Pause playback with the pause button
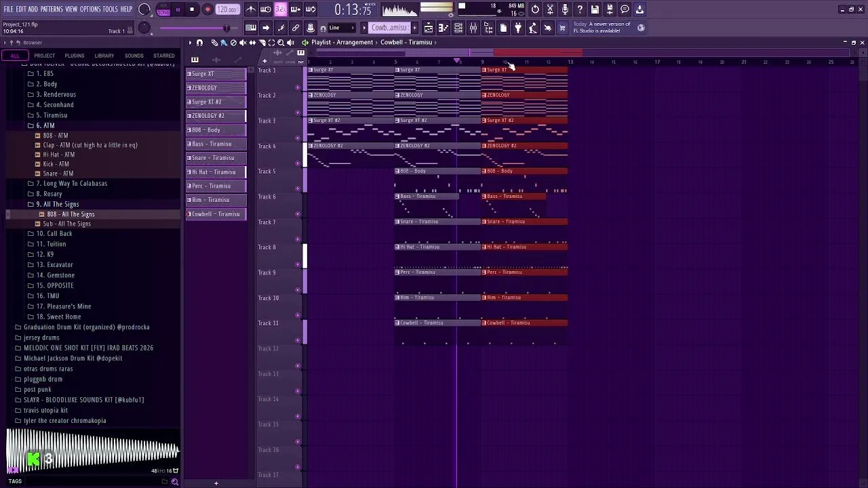Viewport: 868px width, 488px height. pyautogui.click(x=178, y=9)
